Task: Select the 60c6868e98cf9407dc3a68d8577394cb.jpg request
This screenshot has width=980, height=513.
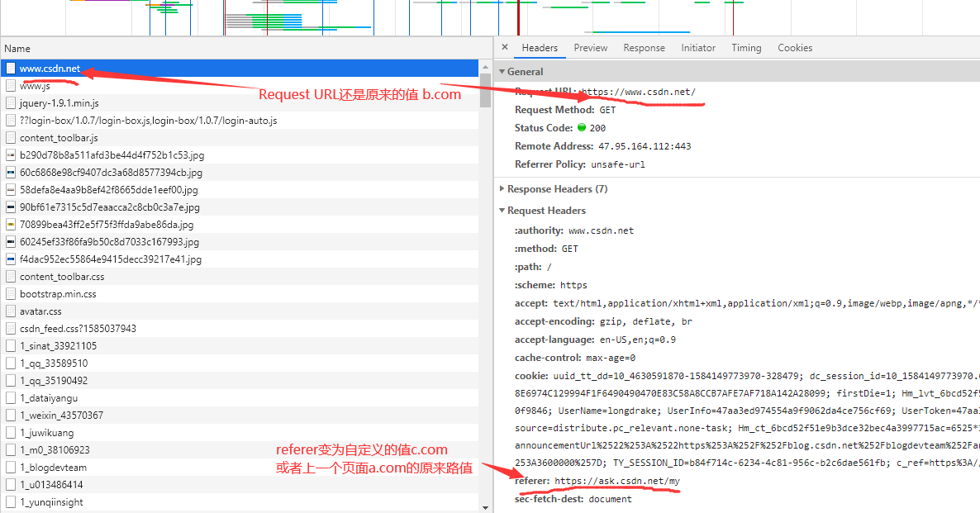Action: [240, 173]
